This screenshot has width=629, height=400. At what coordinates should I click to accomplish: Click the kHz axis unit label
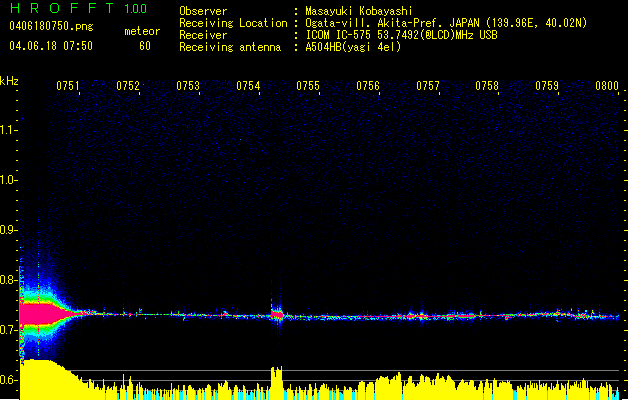[x=9, y=81]
